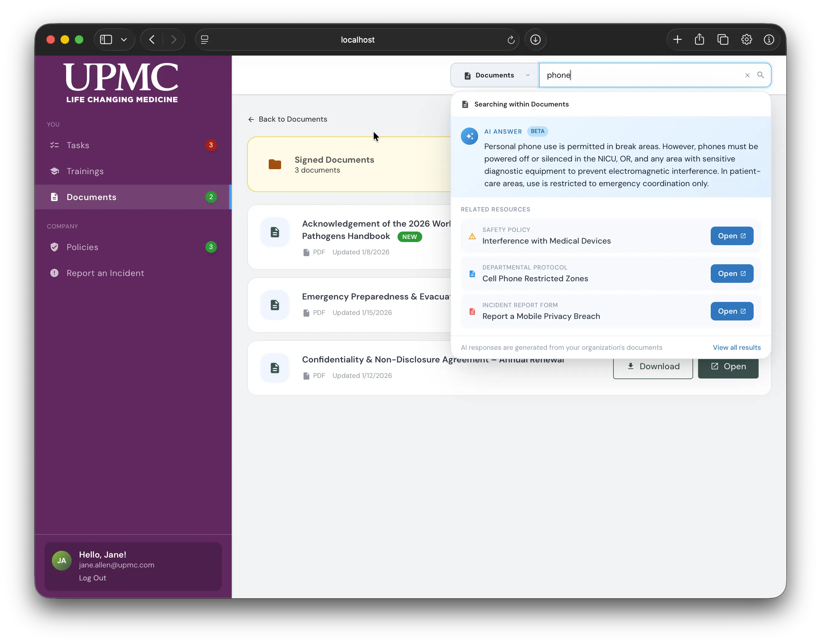Open browser downloads icon

(535, 40)
